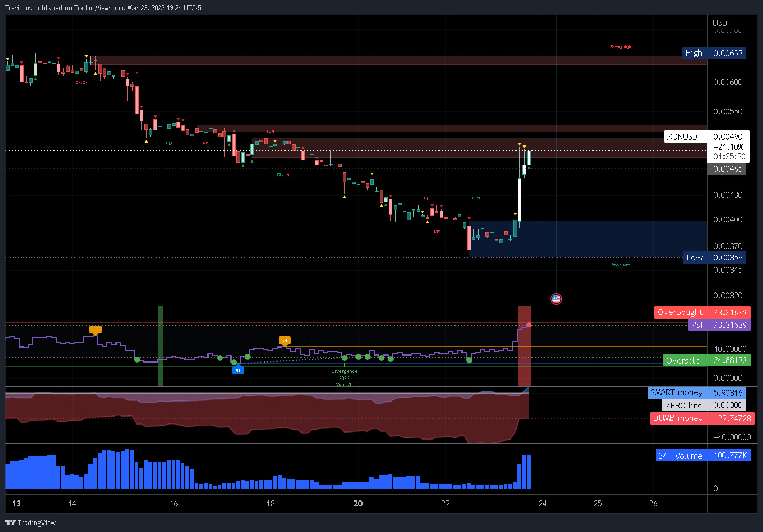The width and height of the screenshot is (763, 532).
Task: Click the 24.88133 oversold value
Action: (x=730, y=360)
